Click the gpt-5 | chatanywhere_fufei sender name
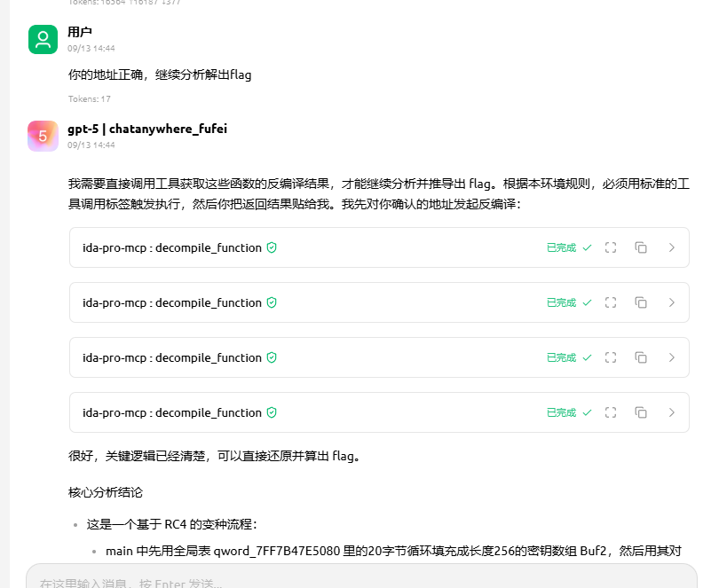 [x=146, y=129]
